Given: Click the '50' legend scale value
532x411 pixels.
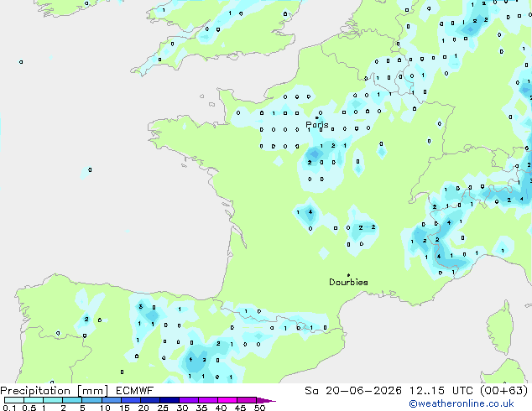Looking at the screenshot, I should [259, 408].
